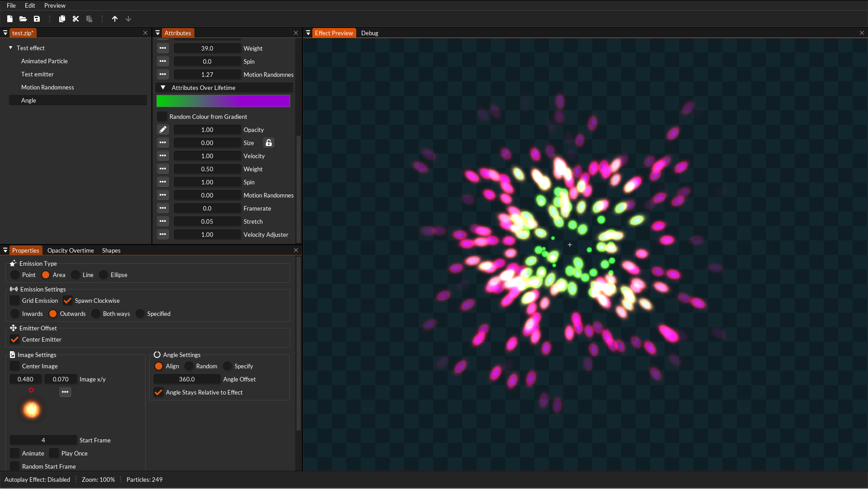Collapse the Test effect tree item
Viewport: 868px width, 489px height.
pyautogui.click(x=10, y=47)
